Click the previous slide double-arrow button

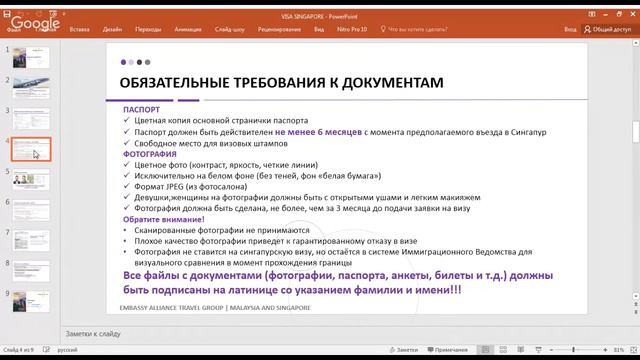[x=636, y=304]
